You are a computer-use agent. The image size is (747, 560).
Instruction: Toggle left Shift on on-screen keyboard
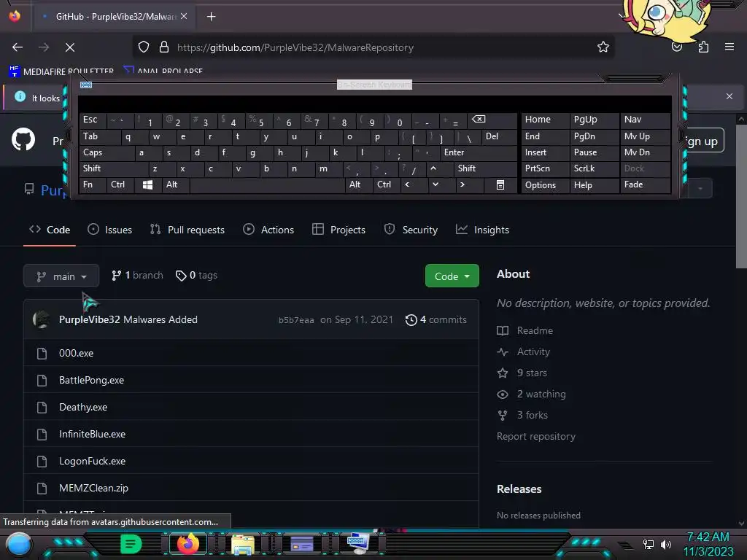tap(113, 168)
